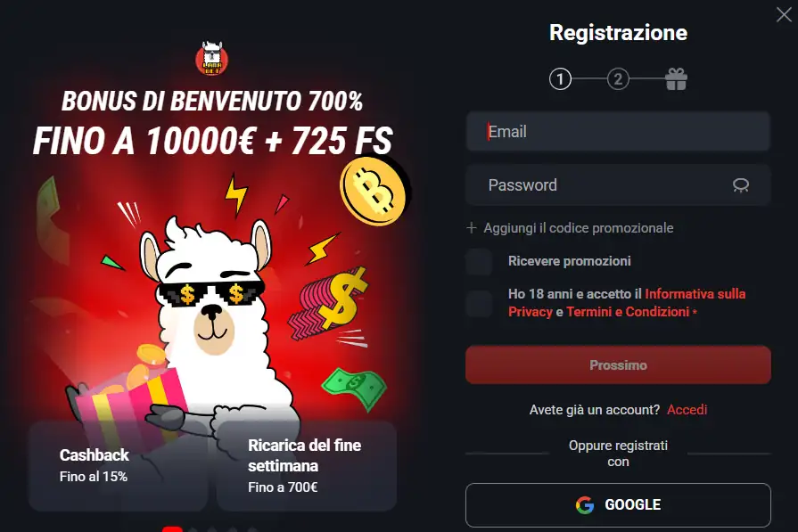Click the gift box reward icon

pyautogui.click(x=676, y=78)
